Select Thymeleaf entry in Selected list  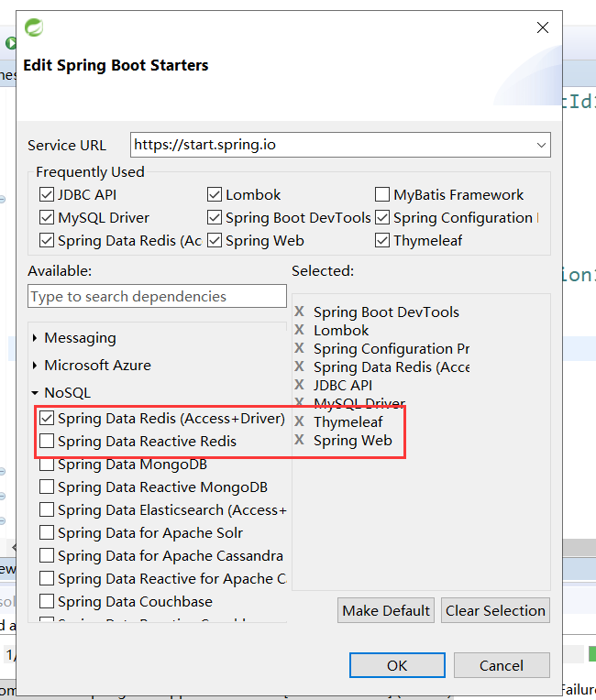point(348,421)
